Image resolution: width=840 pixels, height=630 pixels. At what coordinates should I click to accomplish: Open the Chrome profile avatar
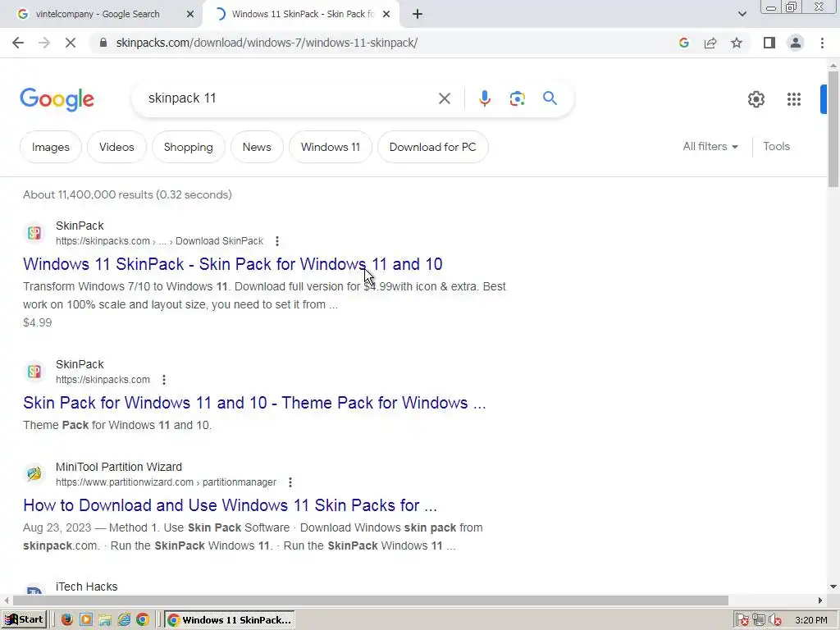pyautogui.click(x=796, y=43)
